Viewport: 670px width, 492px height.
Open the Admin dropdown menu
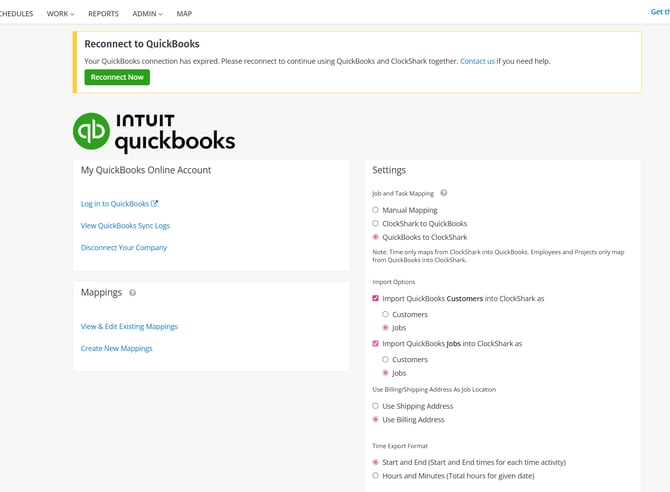147,14
